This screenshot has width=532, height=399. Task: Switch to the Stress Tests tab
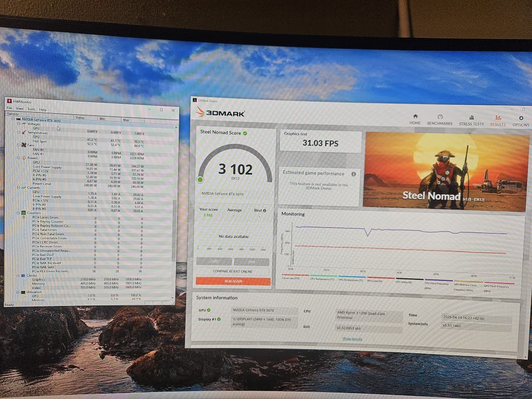[x=471, y=121]
